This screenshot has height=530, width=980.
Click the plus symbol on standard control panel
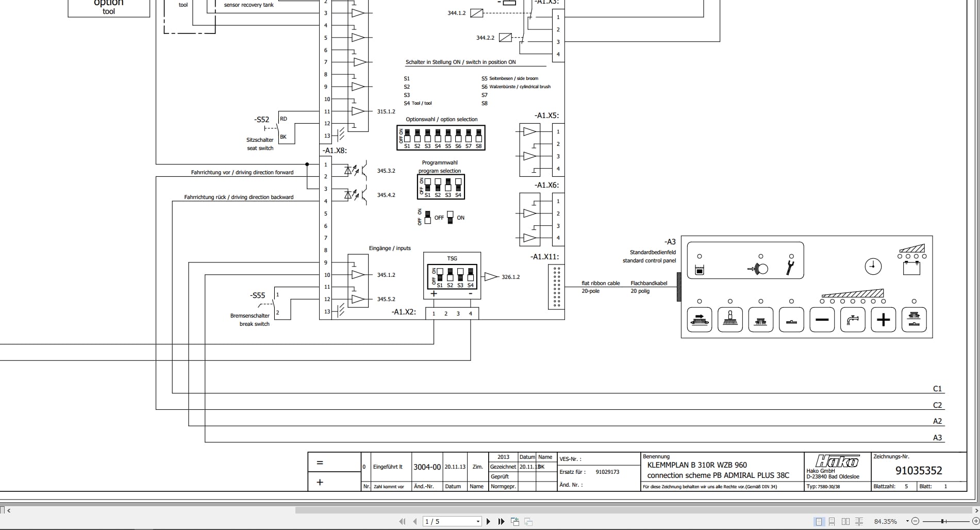click(883, 320)
